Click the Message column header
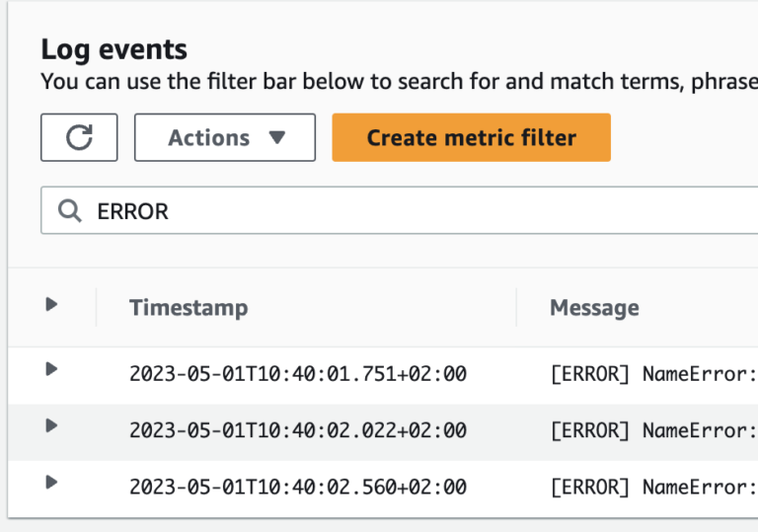The image size is (758, 532). (594, 307)
